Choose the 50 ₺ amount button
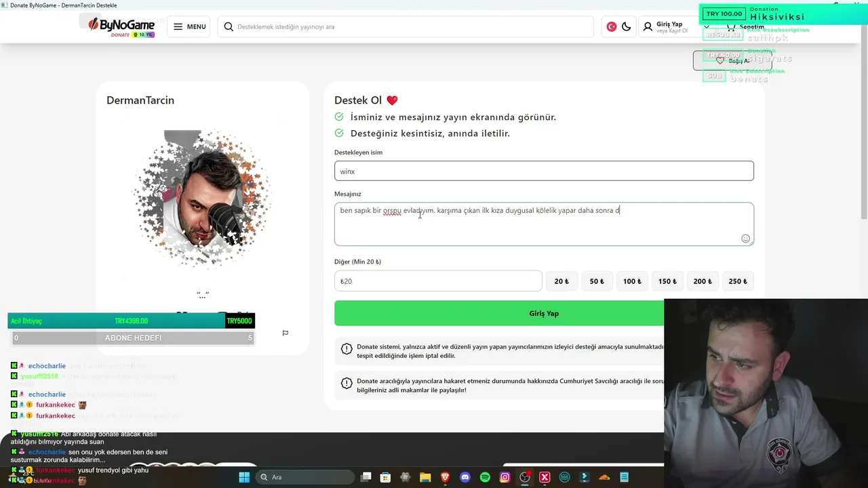 (597, 281)
